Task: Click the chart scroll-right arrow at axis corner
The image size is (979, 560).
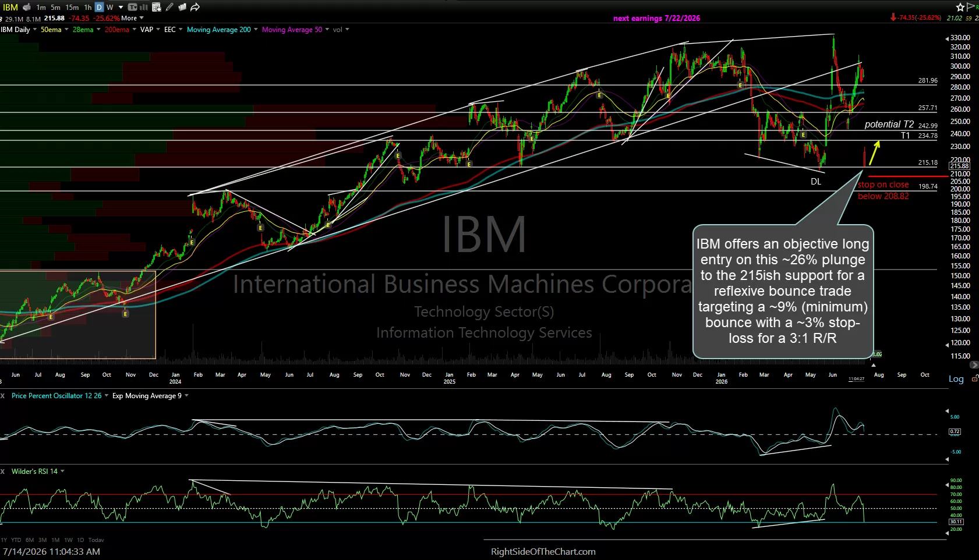Action: pyautogui.click(x=974, y=365)
